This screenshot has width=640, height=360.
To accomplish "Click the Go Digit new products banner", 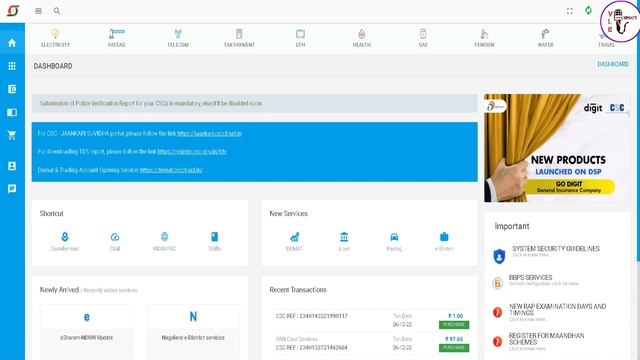I will point(557,148).
